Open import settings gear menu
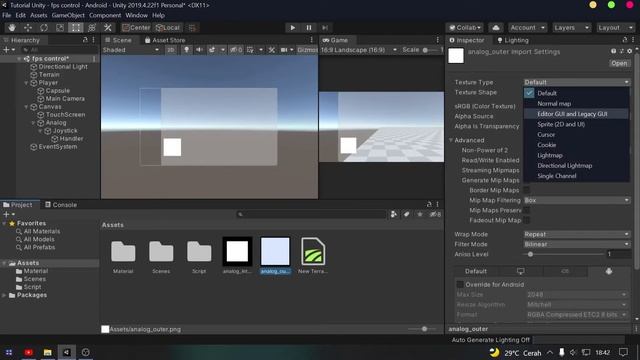 (629, 51)
